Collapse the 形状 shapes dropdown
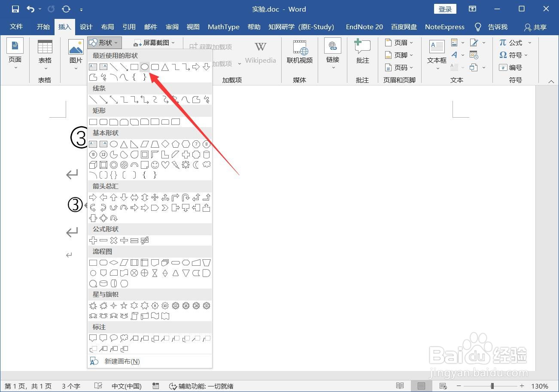Image resolution: width=559 pixels, height=392 pixels. pyautogui.click(x=104, y=43)
